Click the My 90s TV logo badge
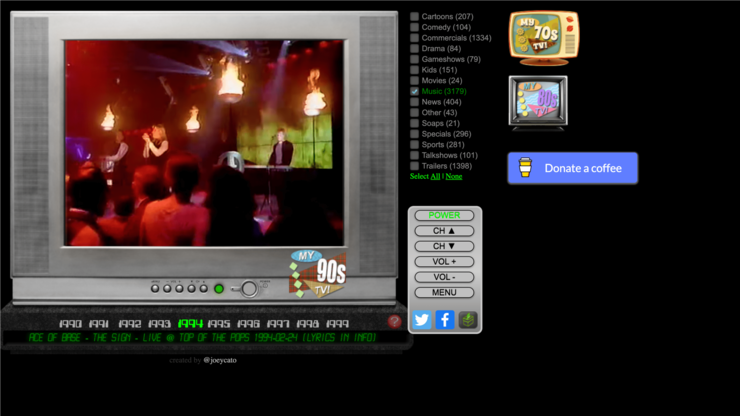Viewport: 740px width, 416px height. 318,274
